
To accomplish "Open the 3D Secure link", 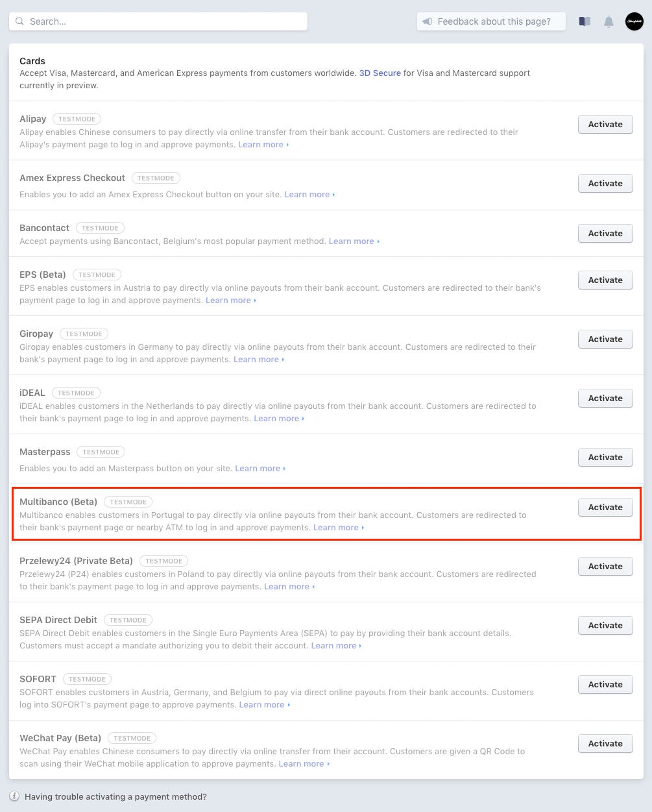I will 380,73.
